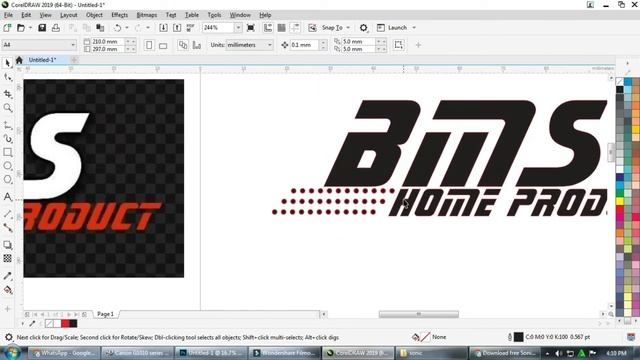Create a new document from toolbar
The height and width of the screenshot is (360, 640).
pos(7,28)
